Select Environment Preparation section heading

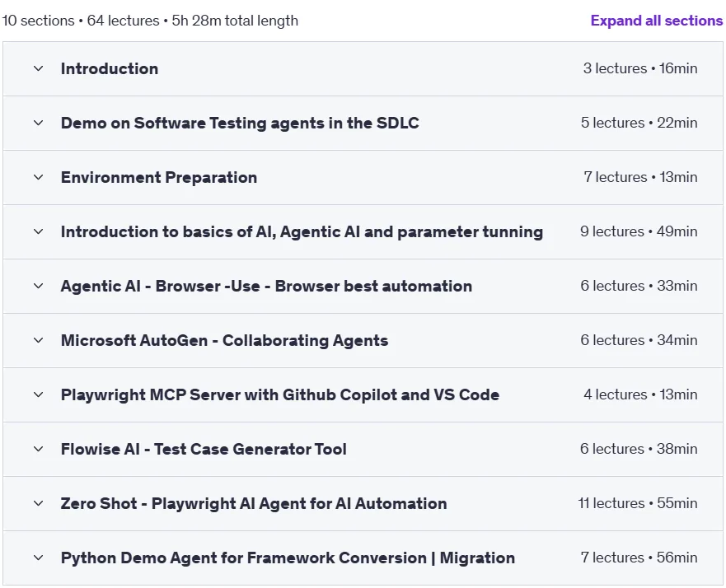point(159,177)
